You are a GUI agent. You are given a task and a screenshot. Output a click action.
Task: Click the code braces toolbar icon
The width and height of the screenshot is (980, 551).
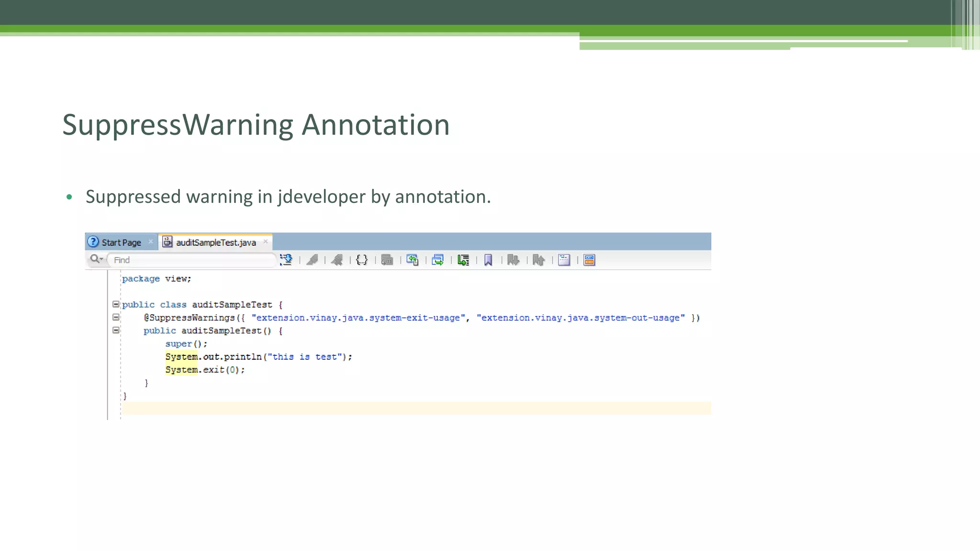(x=362, y=260)
